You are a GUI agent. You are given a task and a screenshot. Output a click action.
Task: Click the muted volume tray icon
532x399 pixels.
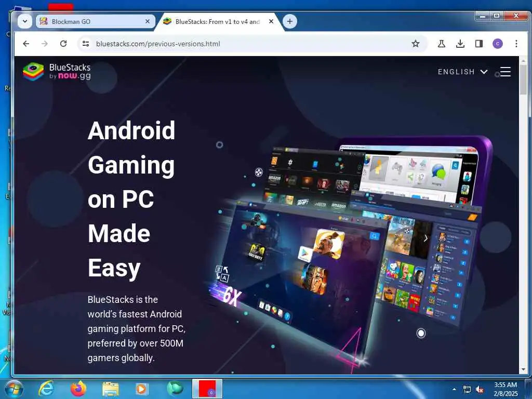(x=480, y=390)
